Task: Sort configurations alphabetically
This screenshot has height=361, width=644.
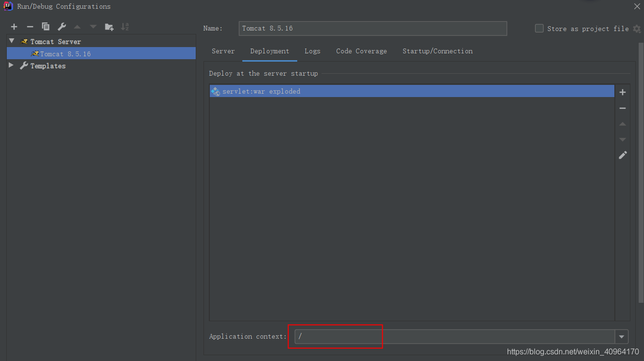Action: [125, 27]
